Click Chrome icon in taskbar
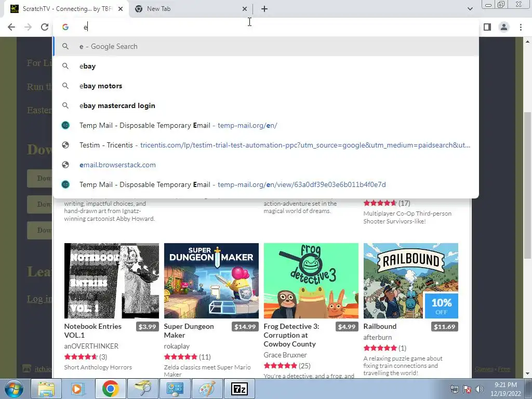Image resolution: width=532 pixels, height=399 pixels. tap(110, 389)
